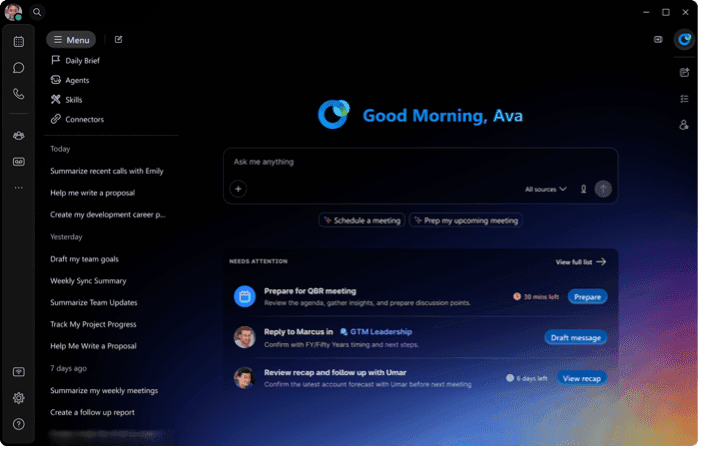Open Agents menu item
This screenshot has width=702, height=449.
coord(70,80)
